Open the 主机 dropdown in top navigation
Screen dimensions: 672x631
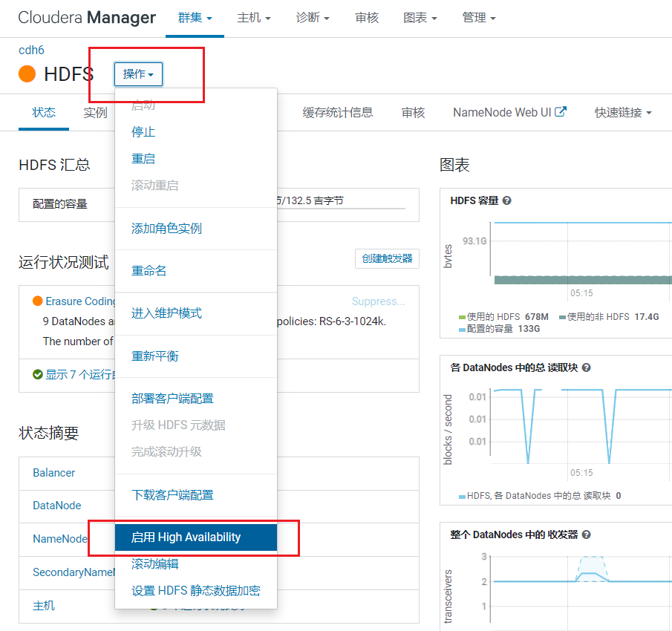(x=254, y=18)
